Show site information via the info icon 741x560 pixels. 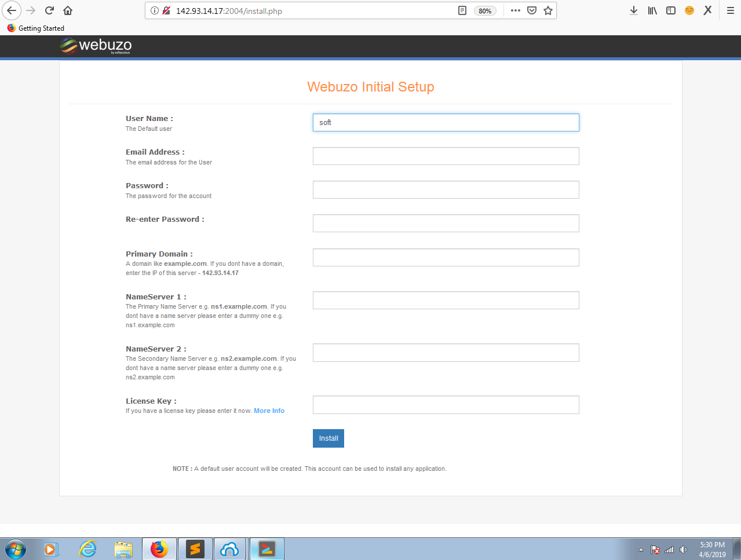coord(155,10)
